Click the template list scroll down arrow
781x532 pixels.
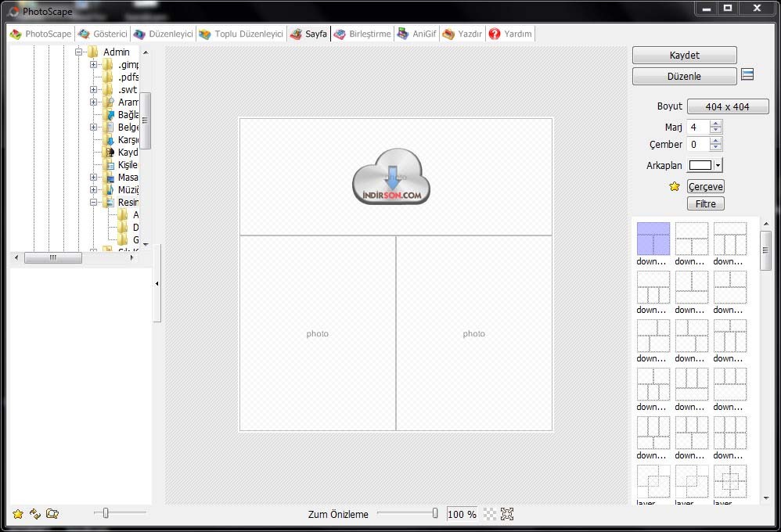[x=766, y=498]
